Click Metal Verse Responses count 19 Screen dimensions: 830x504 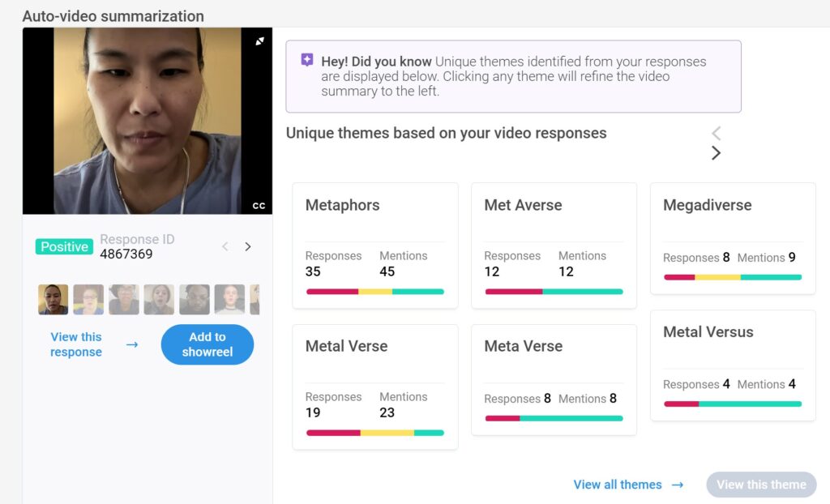tap(313, 413)
